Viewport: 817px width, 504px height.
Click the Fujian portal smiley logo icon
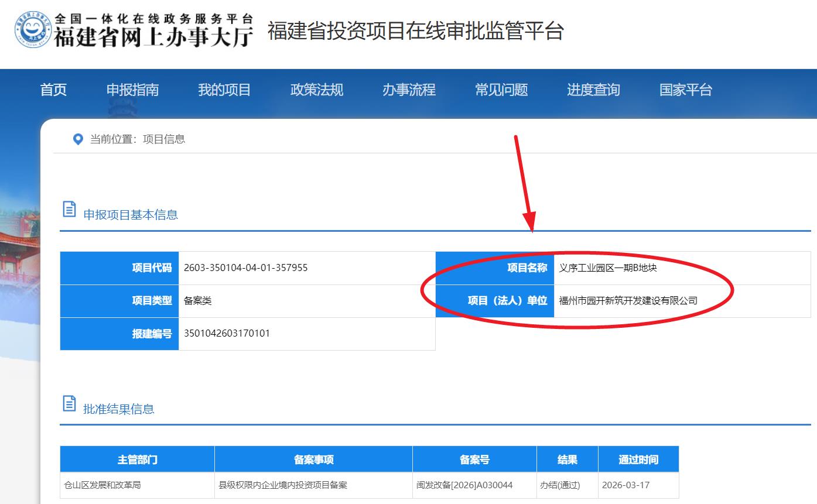pyautogui.click(x=33, y=30)
